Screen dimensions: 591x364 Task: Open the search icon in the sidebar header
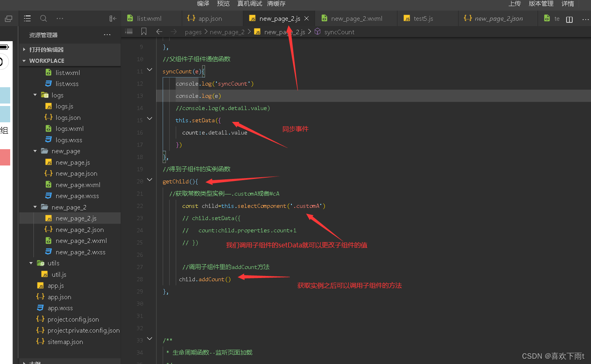tap(44, 18)
